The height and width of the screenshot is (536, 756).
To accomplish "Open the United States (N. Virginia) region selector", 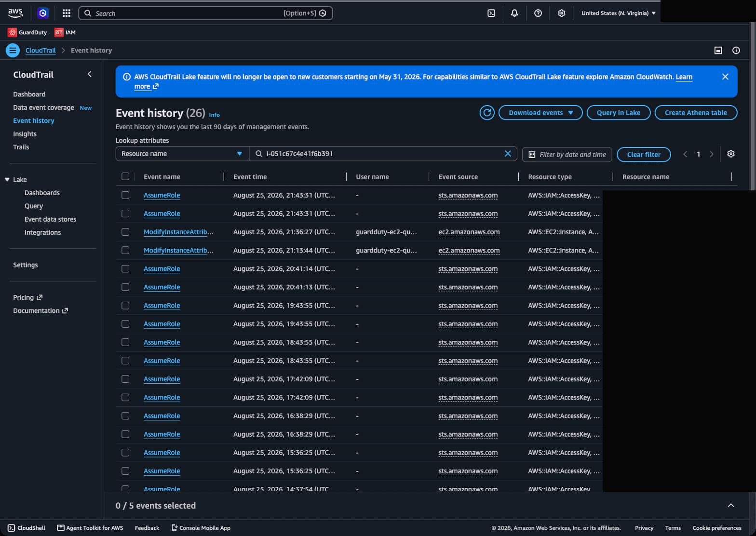I will (618, 13).
